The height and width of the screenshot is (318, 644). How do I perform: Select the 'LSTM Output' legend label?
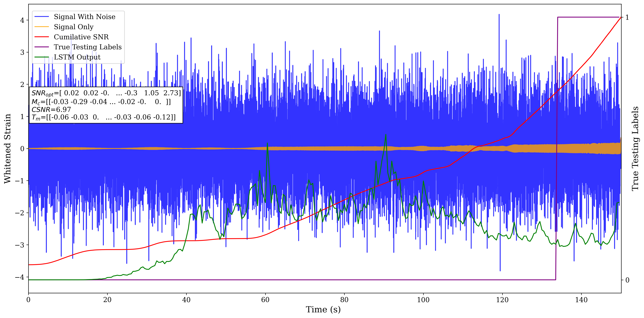click(77, 57)
